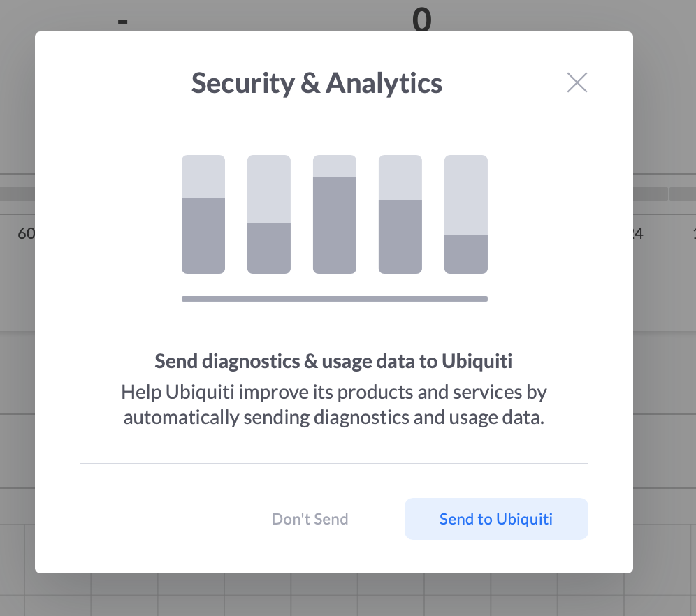Viewport: 696px width, 616px height.
Task: Choose Don't Send option
Action: click(310, 519)
